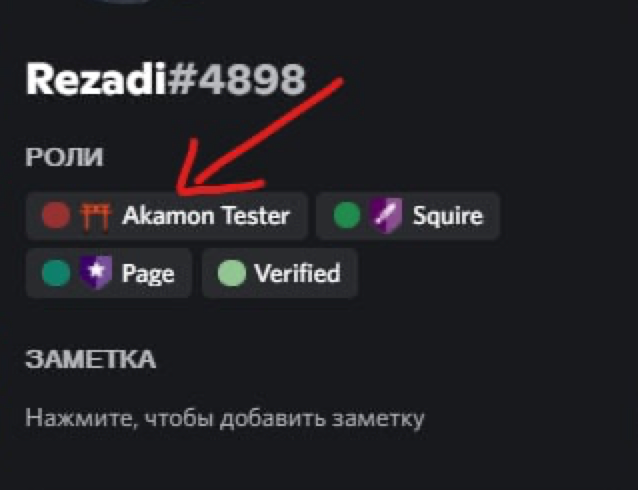Click the red role dot on Akamon Tester
The width and height of the screenshot is (638, 490).
(x=56, y=216)
